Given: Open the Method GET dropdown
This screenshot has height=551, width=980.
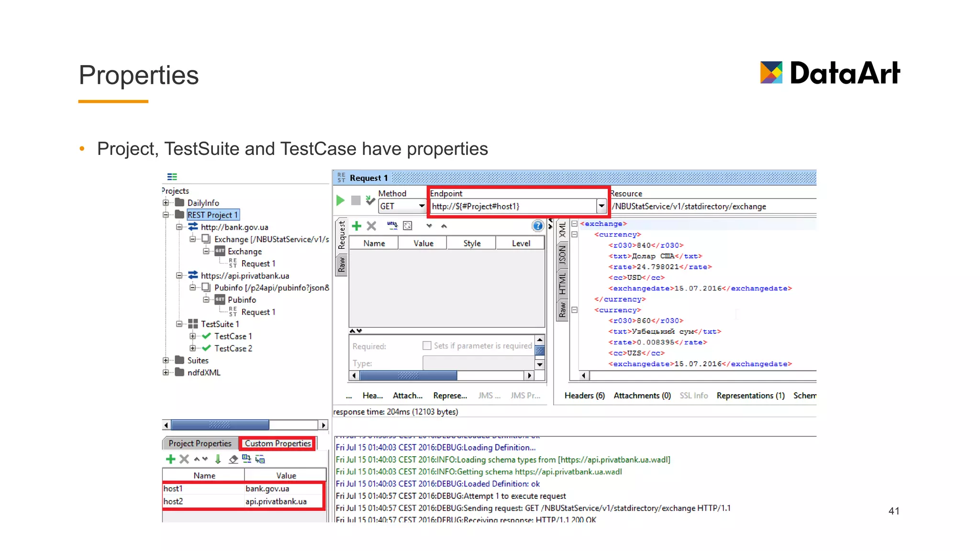Looking at the screenshot, I should [422, 206].
